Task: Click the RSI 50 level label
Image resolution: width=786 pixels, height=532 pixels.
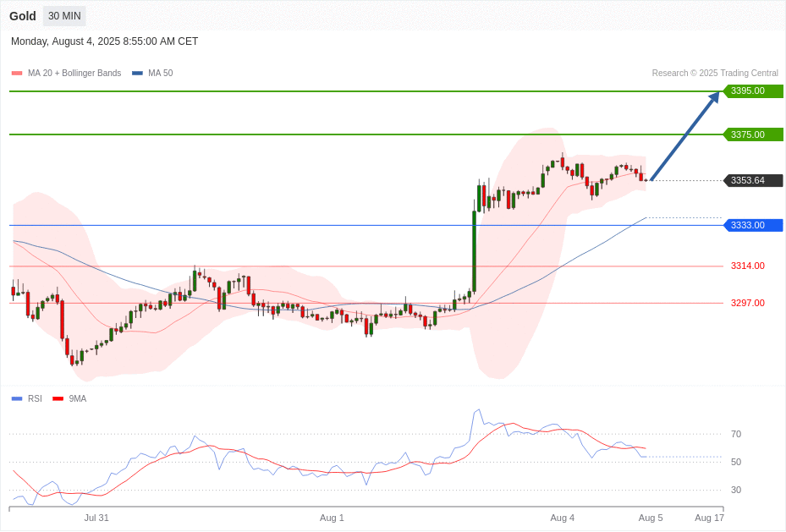Action: tap(736, 463)
